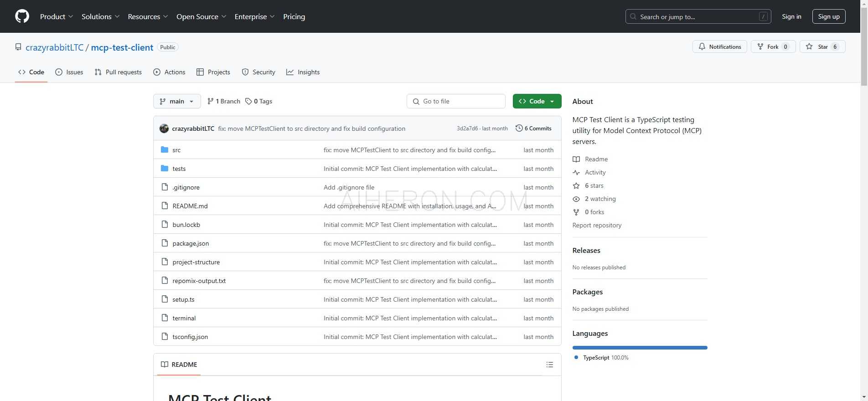Fork this repository
Viewport: 868px width, 401px height.
point(773,46)
